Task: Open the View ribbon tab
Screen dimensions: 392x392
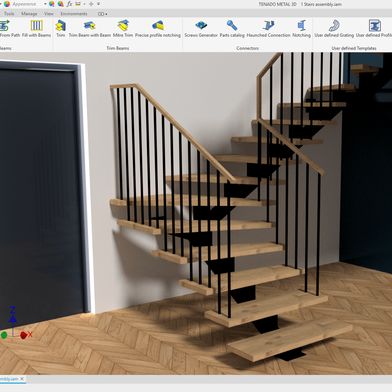Action: [49, 14]
